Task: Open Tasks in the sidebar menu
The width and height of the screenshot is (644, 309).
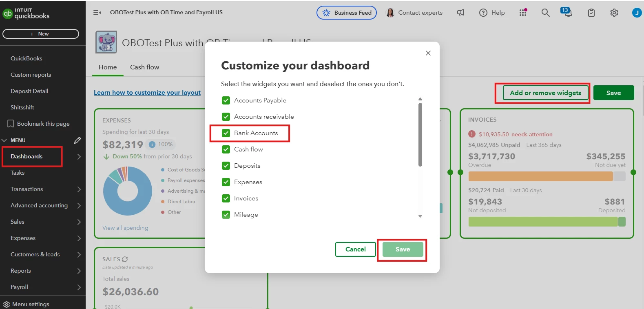Action: pos(18,173)
